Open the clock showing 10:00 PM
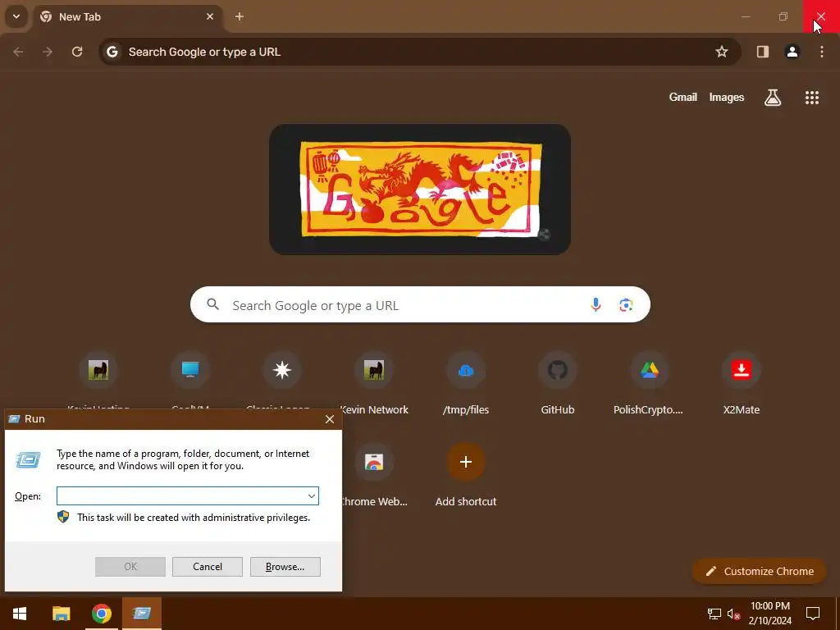Screen dimensions: 840x630 pyautogui.click(x=769, y=614)
